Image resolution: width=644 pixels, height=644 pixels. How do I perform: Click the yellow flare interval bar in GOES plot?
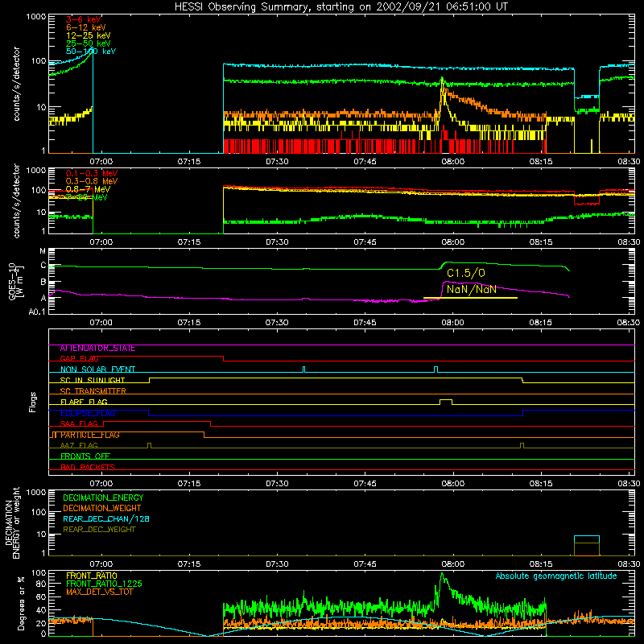[x=470, y=298]
